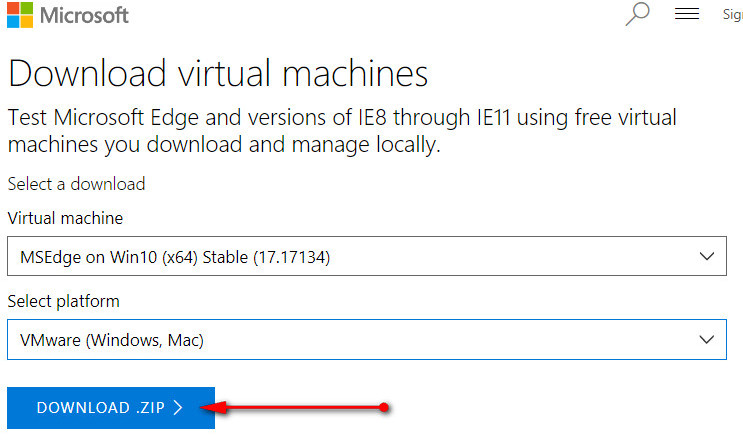Screen dimensions: 743x443
Task: Click the Download virtual machines heading
Action: 218,73
